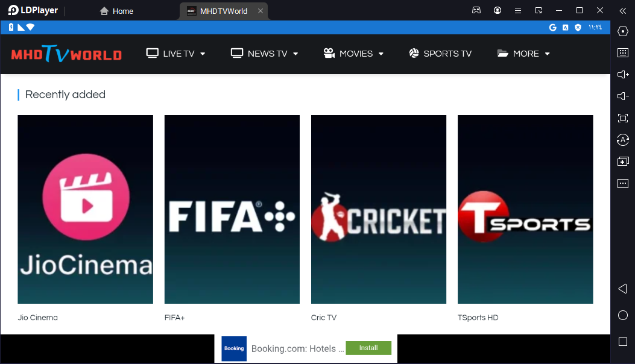Viewport: 635px width, 364px height.
Task: Expand the NEWS TV dropdown menu
Action: tap(265, 54)
